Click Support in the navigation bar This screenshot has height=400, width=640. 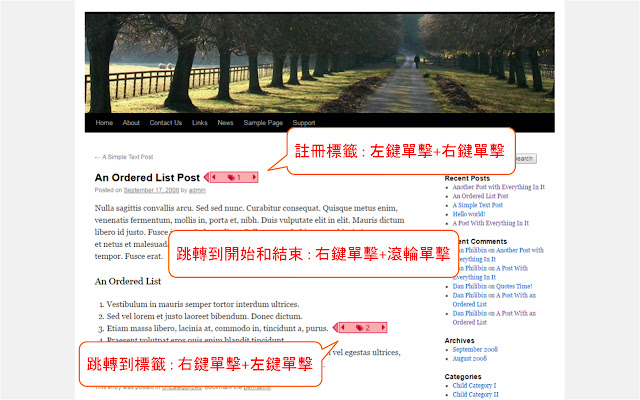coord(304,122)
